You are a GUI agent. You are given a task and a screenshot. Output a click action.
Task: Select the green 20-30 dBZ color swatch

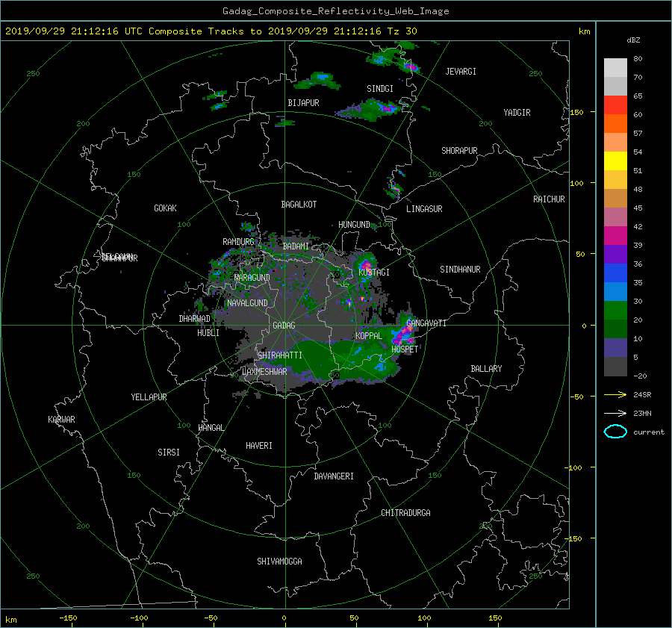(615, 311)
